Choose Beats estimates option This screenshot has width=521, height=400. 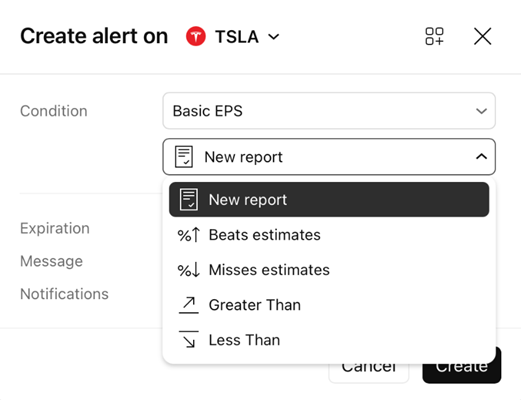[x=329, y=235]
